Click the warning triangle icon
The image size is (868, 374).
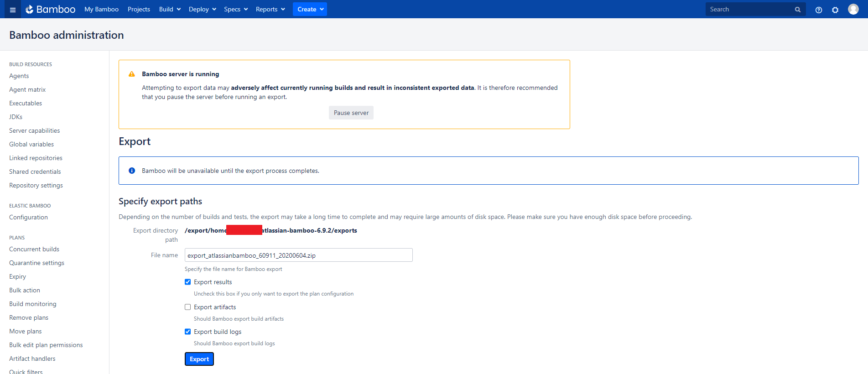tap(132, 74)
